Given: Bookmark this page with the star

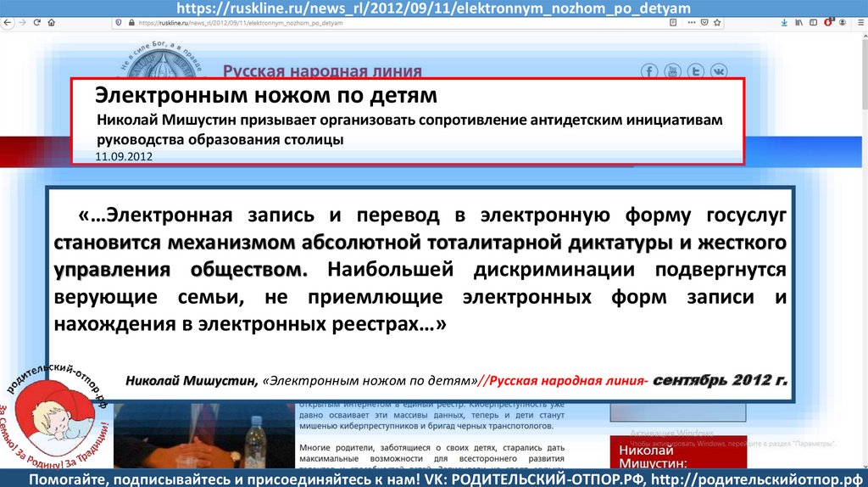Looking at the screenshot, I should (717, 23).
